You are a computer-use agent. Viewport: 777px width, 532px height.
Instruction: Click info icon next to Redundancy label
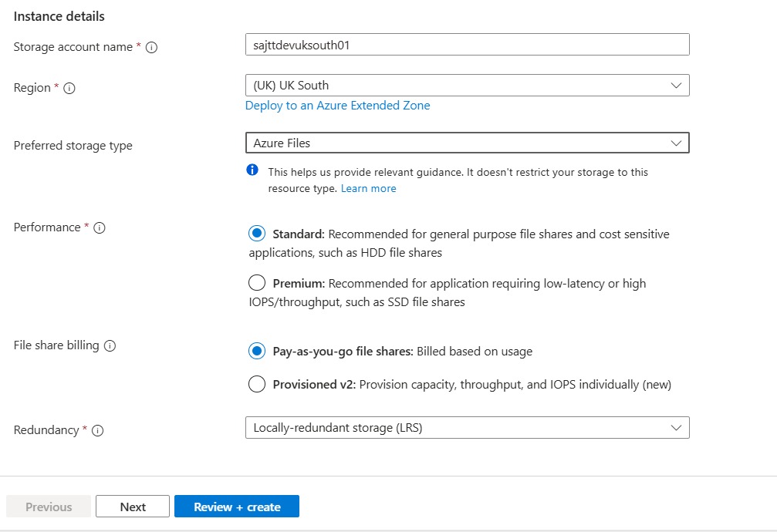pos(98,431)
